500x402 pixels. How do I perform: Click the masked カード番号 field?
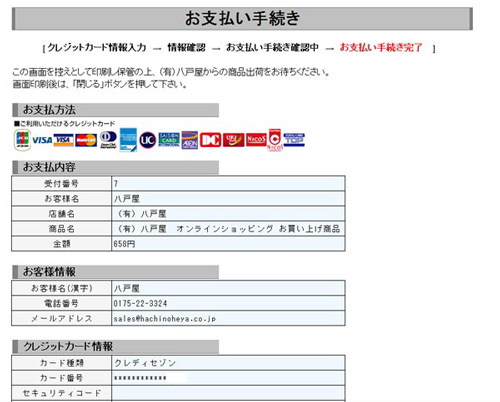(x=228, y=378)
